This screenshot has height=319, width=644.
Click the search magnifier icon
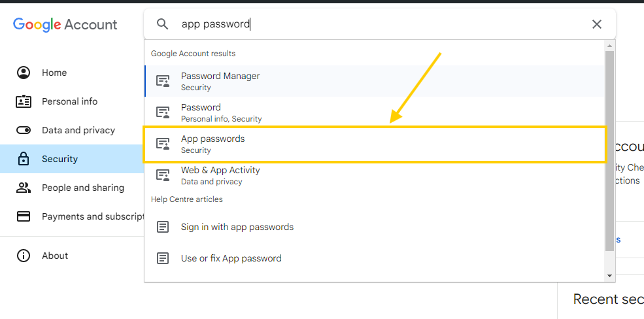pos(163,24)
